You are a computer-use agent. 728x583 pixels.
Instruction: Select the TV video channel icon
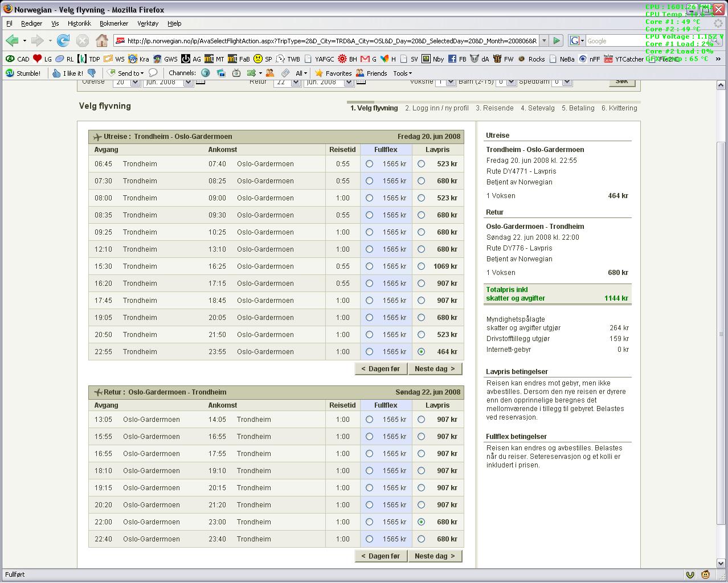tap(236, 73)
